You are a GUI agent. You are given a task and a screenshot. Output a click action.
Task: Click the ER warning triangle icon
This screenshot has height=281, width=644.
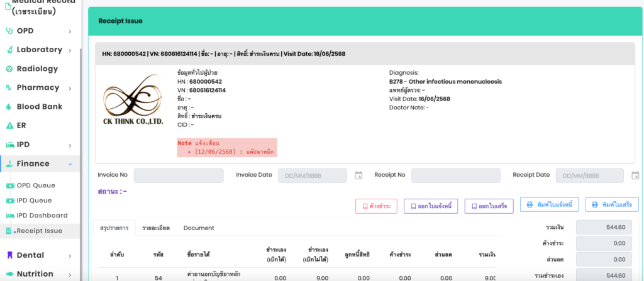coord(9,126)
